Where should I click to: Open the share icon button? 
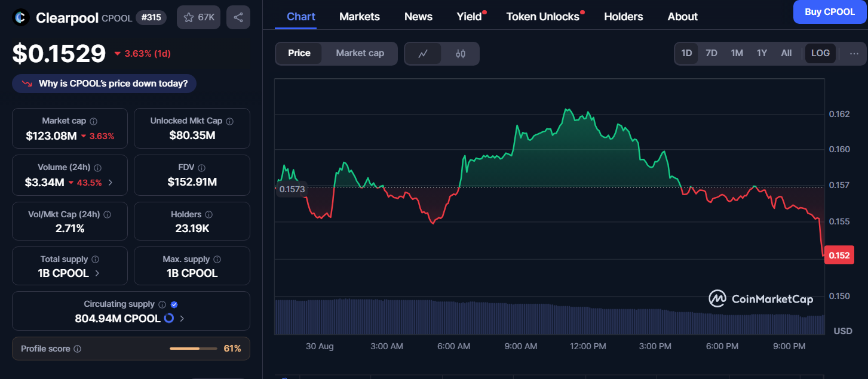point(238,17)
